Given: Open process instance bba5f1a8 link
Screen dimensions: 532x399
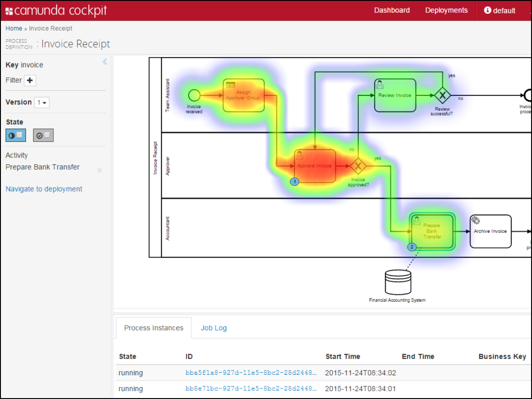Looking at the screenshot, I should (x=251, y=373).
